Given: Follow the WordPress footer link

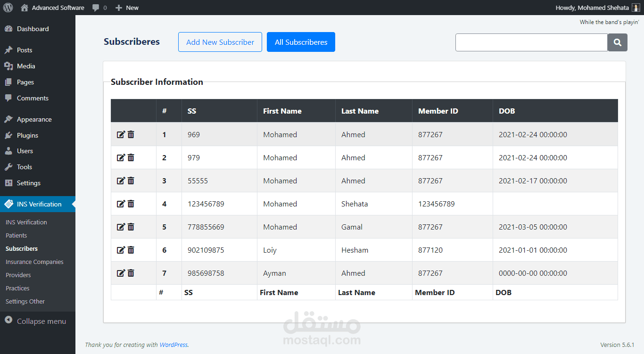Looking at the screenshot, I should click(173, 345).
